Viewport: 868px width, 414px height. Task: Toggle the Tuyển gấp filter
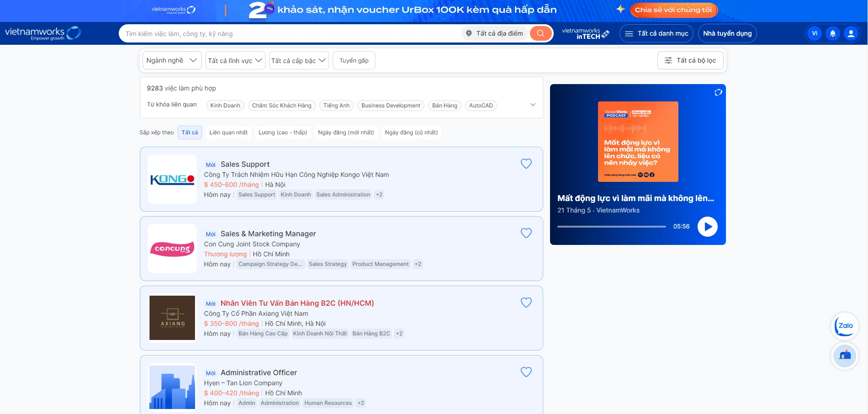[354, 60]
